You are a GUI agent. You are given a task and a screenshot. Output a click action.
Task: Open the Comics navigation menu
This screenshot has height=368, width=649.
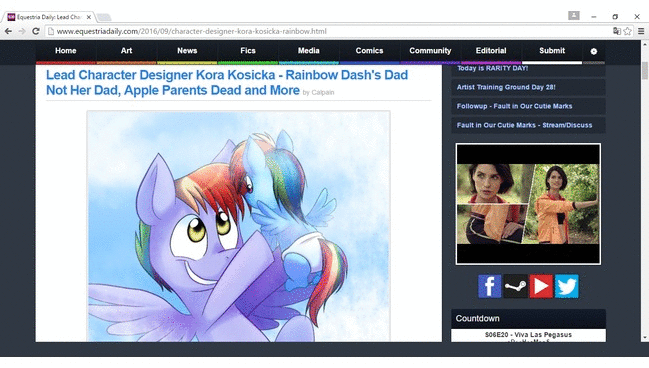click(x=369, y=51)
